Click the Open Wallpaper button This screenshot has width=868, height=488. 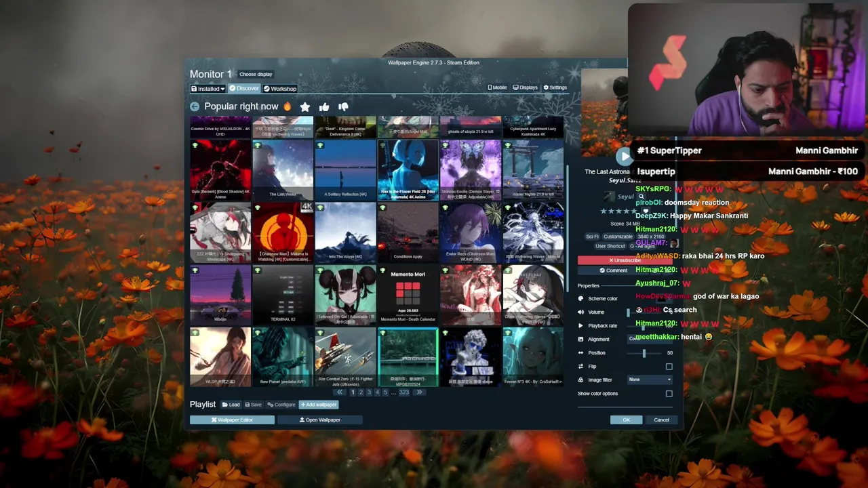coord(320,420)
